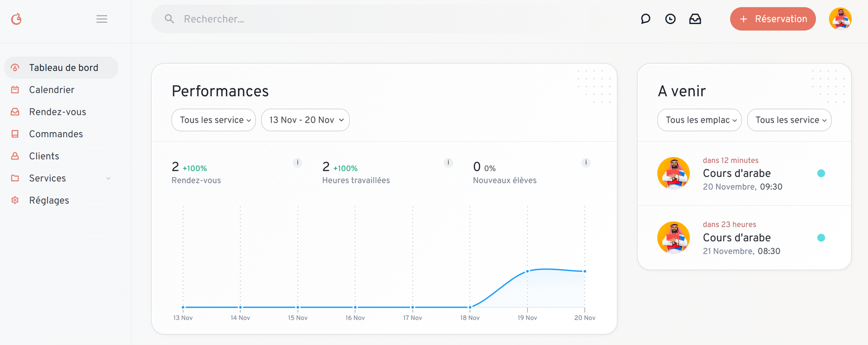Viewport: 868px width, 345px height.
Task: Click info icon beside Nouveaux élèves
Action: 586,163
